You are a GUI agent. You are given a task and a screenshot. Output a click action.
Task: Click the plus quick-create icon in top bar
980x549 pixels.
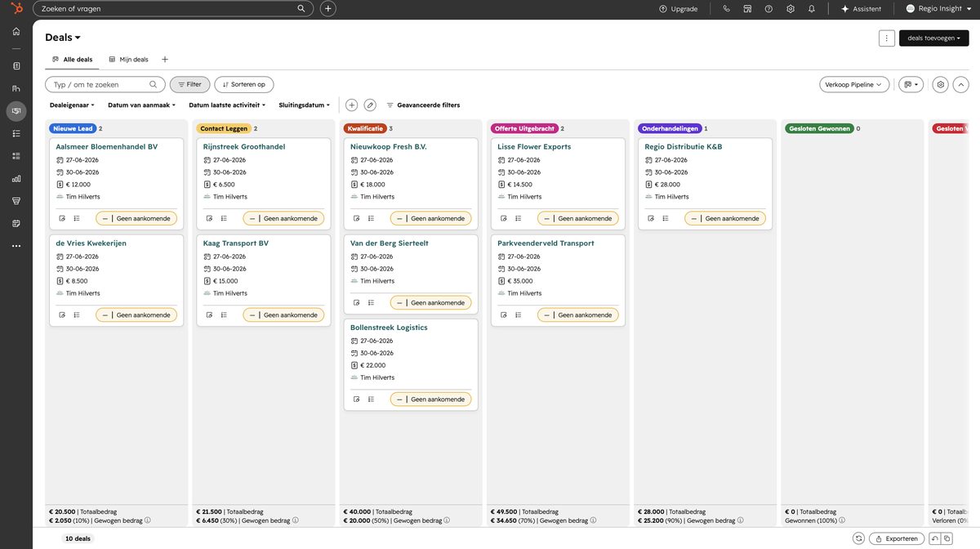(x=328, y=9)
